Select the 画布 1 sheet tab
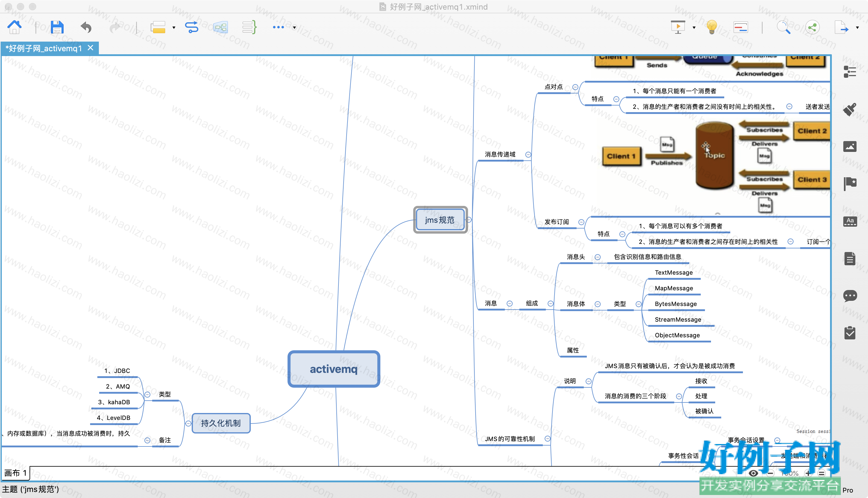 point(15,473)
